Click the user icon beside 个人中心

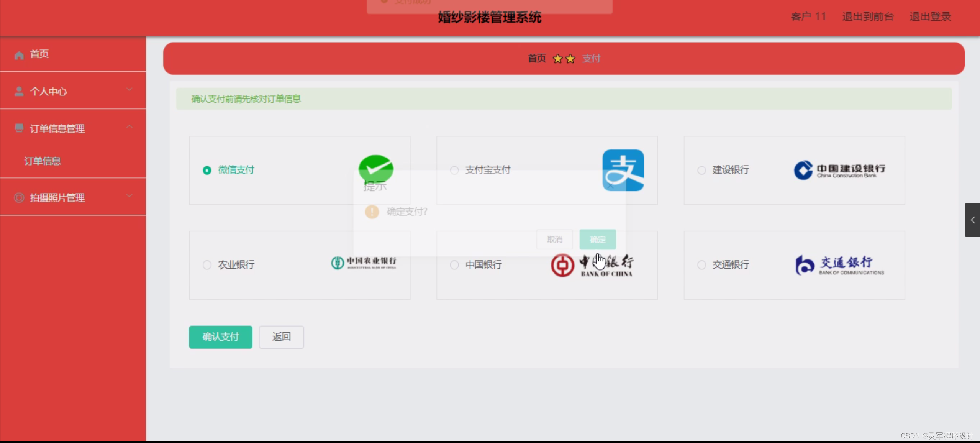click(x=19, y=91)
